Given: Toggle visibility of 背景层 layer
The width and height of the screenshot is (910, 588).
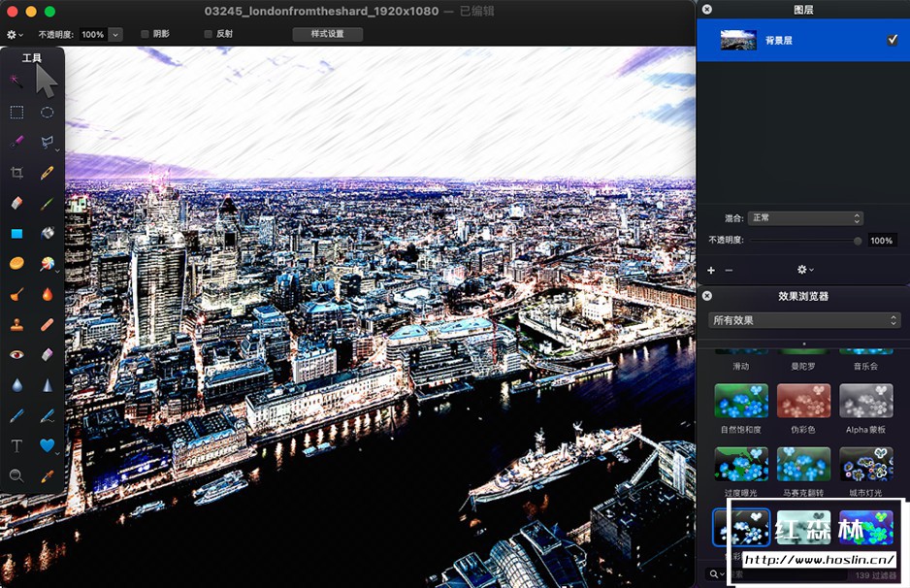Looking at the screenshot, I should point(893,40).
